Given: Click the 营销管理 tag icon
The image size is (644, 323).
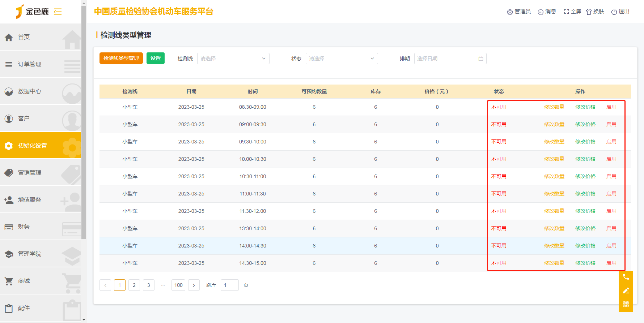Looking at the screenshot, I should click(9, 173).
